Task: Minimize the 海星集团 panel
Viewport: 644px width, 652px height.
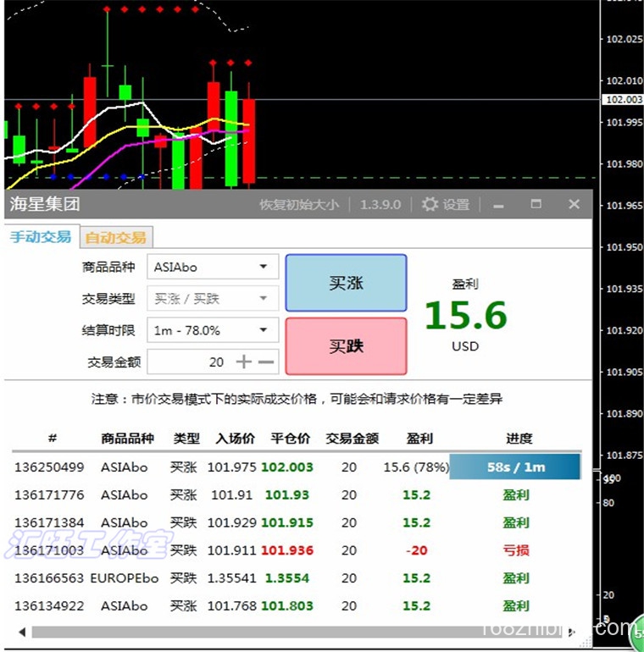Action: pos(498,206)
